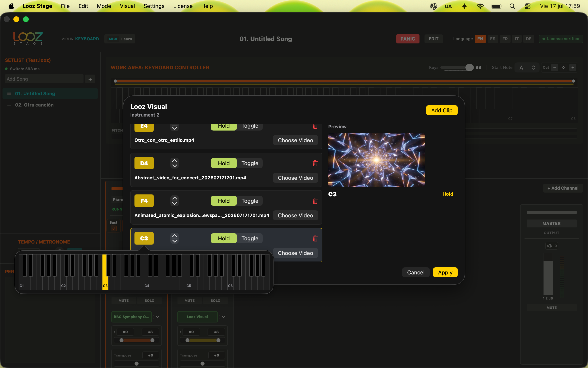Click the sparkle star menu bar icon
This screenshot has height=368, width=588.
[464, 6]
